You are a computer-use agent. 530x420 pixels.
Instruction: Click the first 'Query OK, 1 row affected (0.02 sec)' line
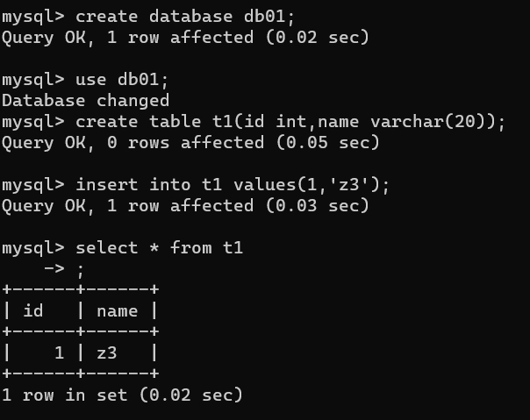click(x=185, y=37)
